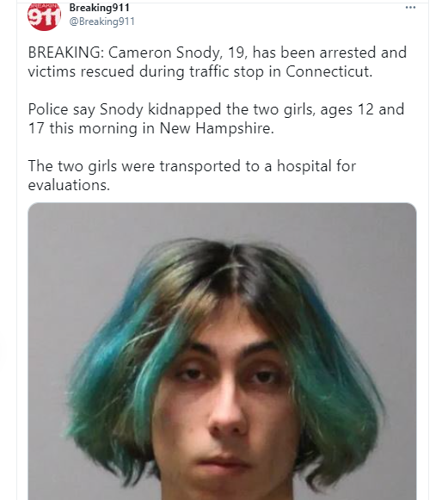This screenshot has height=500, width=448.
Task: Click the word Connecticut in the first paragraph
Action: (x=328, y=71)
